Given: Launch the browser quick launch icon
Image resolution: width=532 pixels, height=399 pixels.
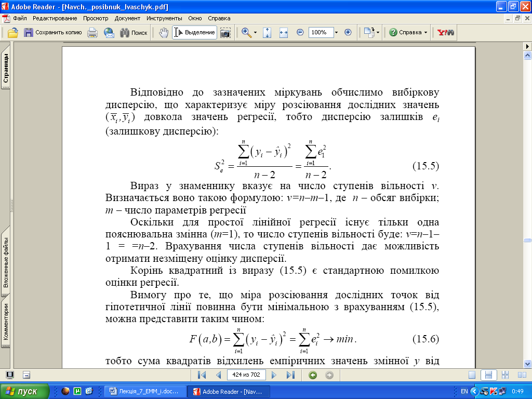Looking at the screenshot, I should (65, 391).
